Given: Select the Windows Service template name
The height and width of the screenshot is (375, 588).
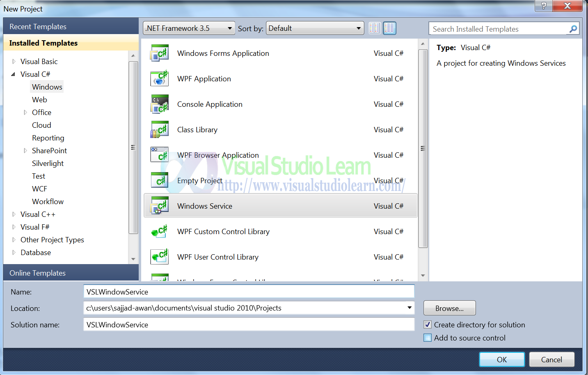Looking at the screenshot, I should 205,206.
